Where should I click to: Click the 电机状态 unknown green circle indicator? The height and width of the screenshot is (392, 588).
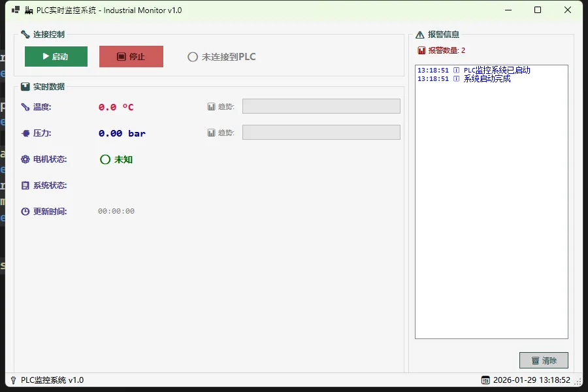pos(105,159)
